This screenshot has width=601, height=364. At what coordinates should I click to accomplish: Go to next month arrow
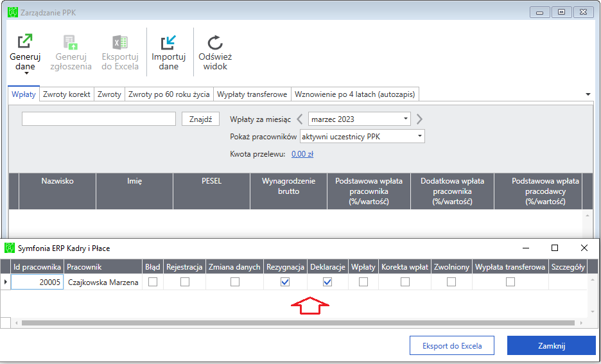click(x=419, y=119)
